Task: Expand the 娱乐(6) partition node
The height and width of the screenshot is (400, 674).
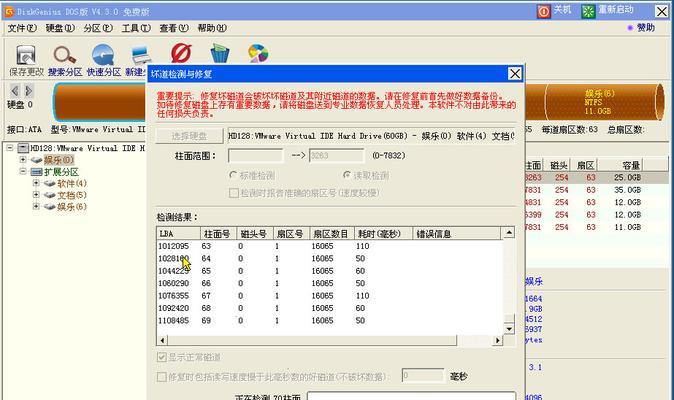Action: click(x=36, y=206)
